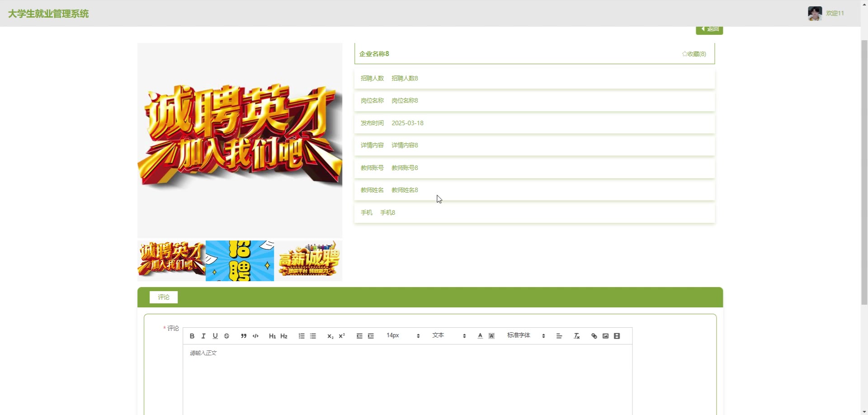This screenshot has height=415, width=868.
Task: Open the 标准字体 font family dropdown
Action: coord(526,335)
